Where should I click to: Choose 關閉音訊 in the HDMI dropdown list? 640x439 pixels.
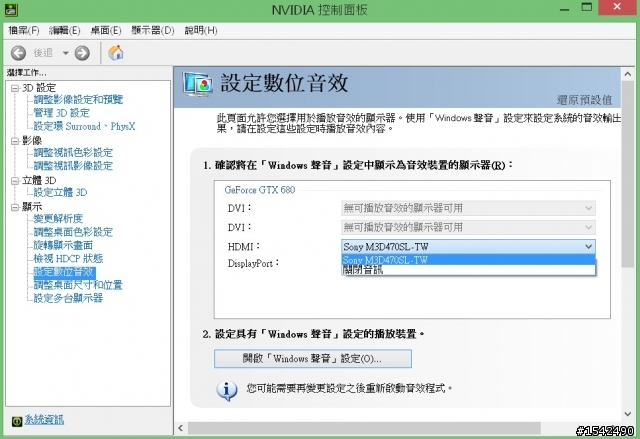[x=468, y=270]
